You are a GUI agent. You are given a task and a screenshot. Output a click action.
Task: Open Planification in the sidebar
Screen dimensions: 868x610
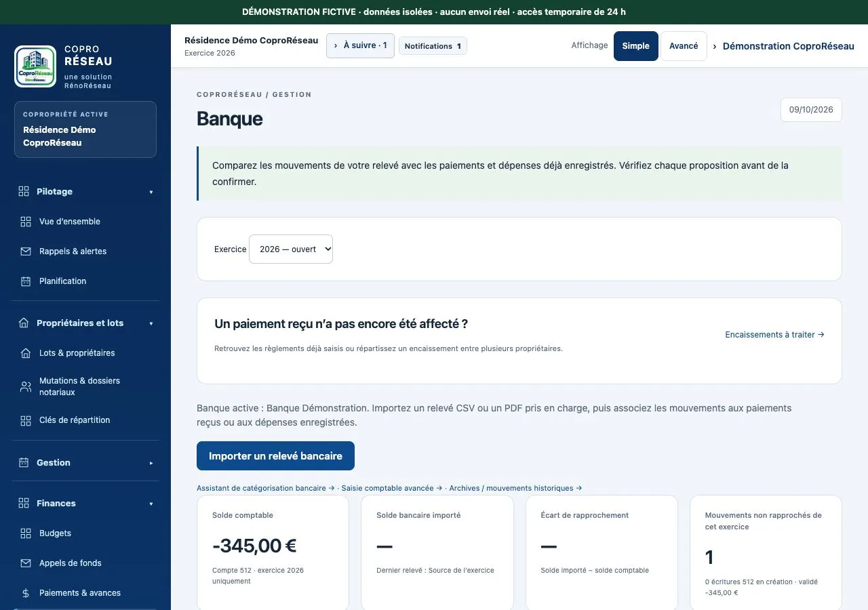click(85, 281)
